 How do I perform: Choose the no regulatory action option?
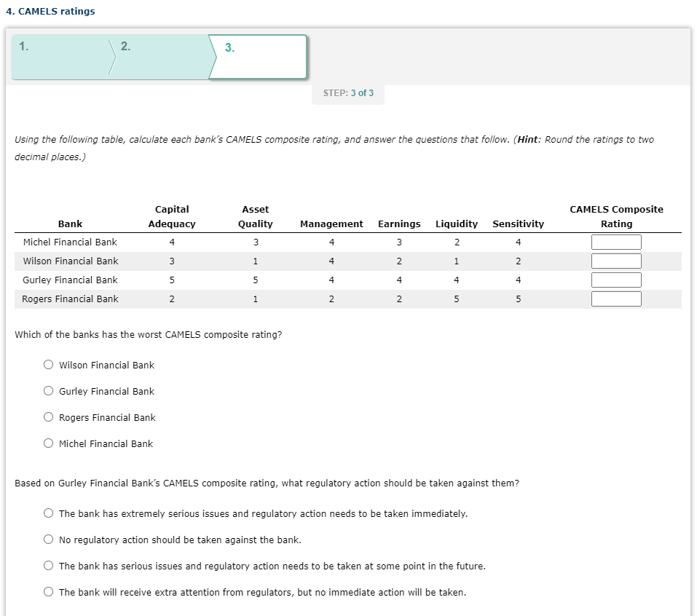[x=48, y=540]
